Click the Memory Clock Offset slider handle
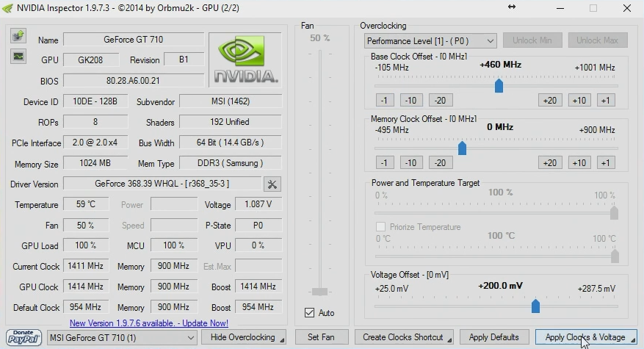The width and height of the screenshot is (644, 349). (462, 148)
